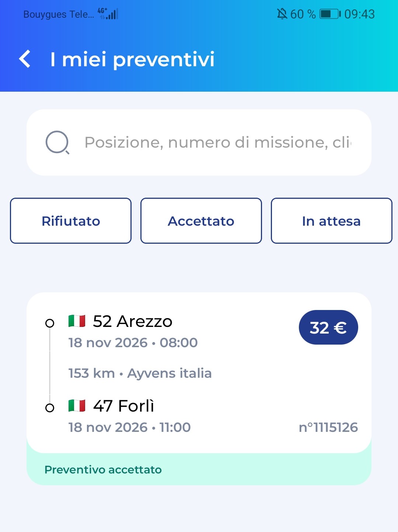The image size is (398, 532).
Task: Tap the battery icon in status bar
Action: (x=330, y=14)
